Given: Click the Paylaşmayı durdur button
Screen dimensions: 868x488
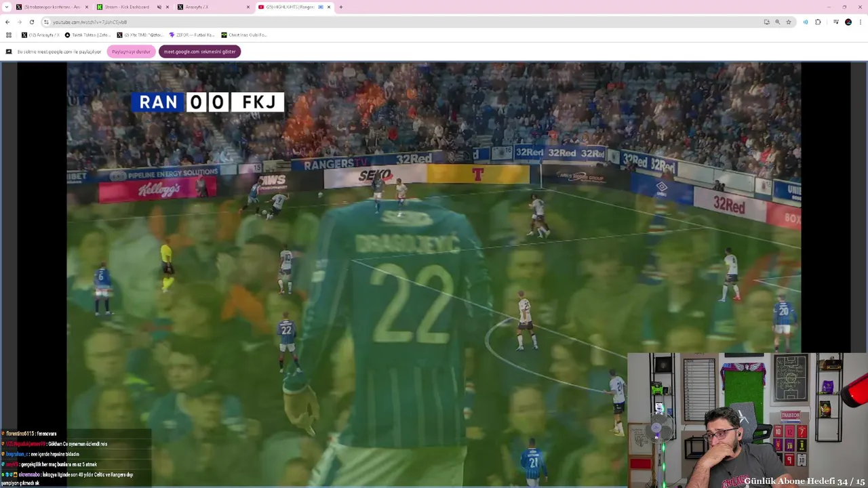Looking at the screenshot, I should 131,52.
